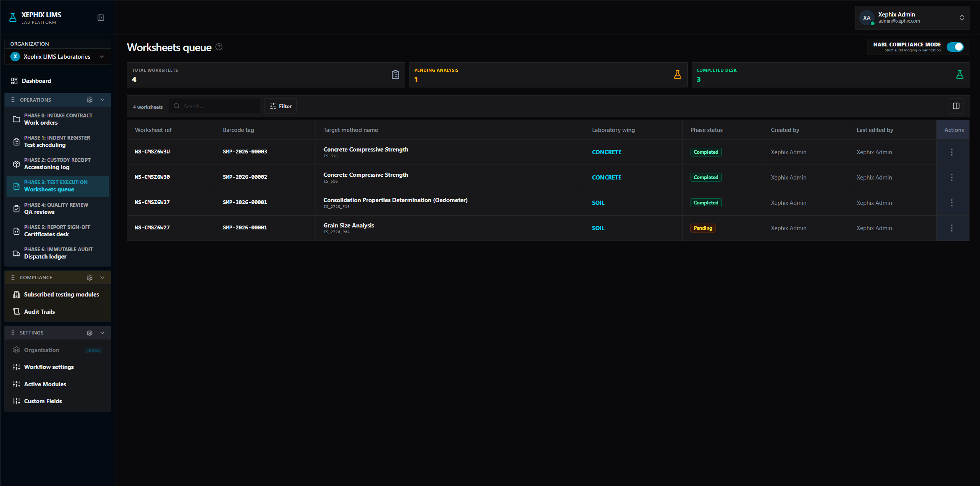Open help icon next to Worksheets queue
The width and height of the screenshot is (980, 486).
219,47
